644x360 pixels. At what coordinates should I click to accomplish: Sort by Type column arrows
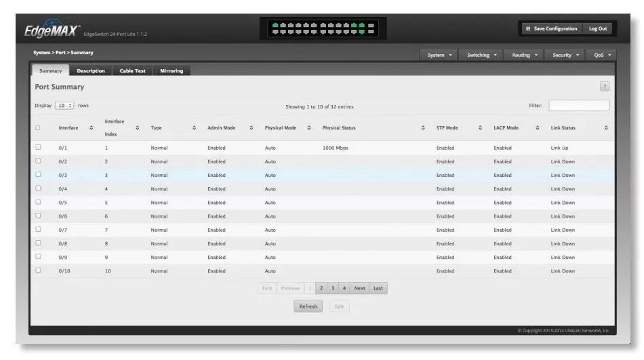[x=194, y=128]
